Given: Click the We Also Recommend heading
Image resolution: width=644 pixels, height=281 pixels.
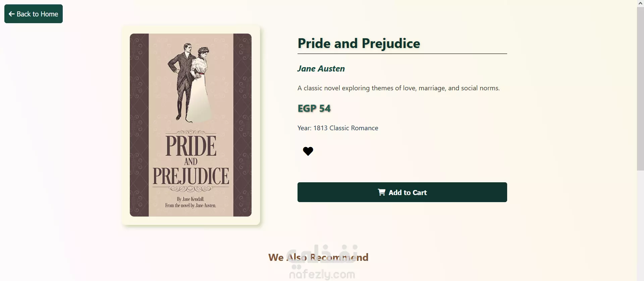Looking at the screenshot, I should point(318,257).
